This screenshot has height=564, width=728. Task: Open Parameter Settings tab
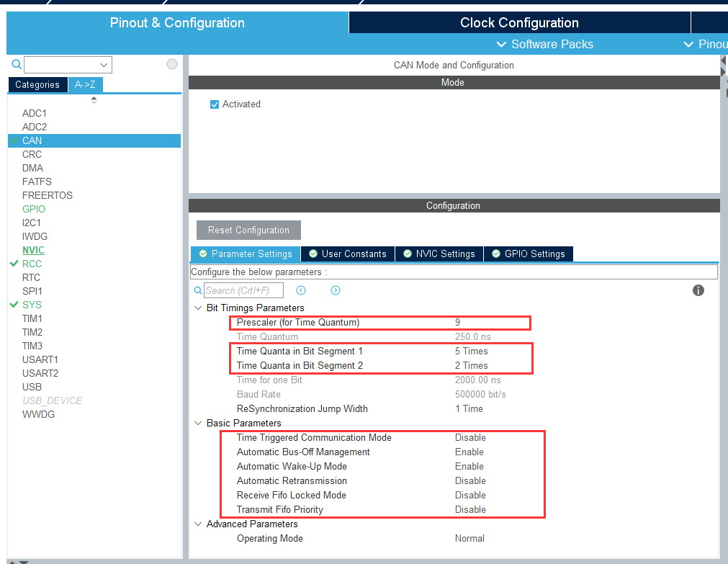246,254
